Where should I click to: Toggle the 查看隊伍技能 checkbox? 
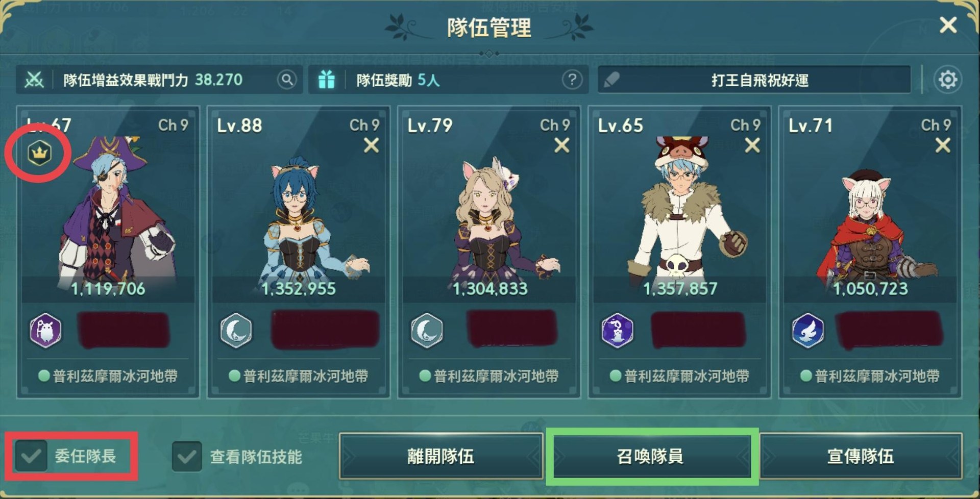pos(187,456)
